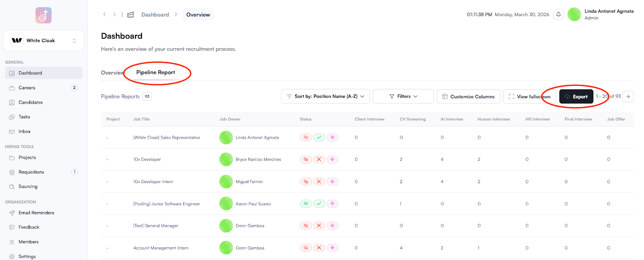The height and width of the screenshot is (260, 644).
Task: Go to Candidates in the sidebar
Action: click(x=43, y=102)
